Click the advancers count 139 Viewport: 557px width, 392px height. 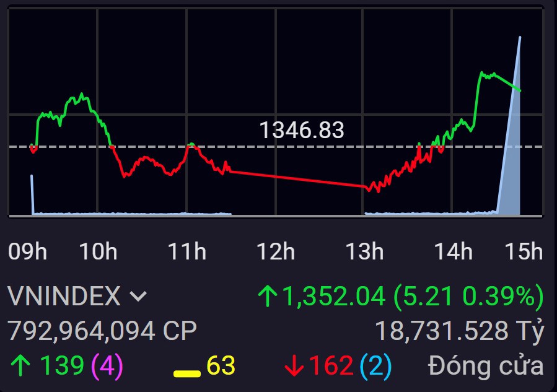pyautogui.click(x=62, y=365)
